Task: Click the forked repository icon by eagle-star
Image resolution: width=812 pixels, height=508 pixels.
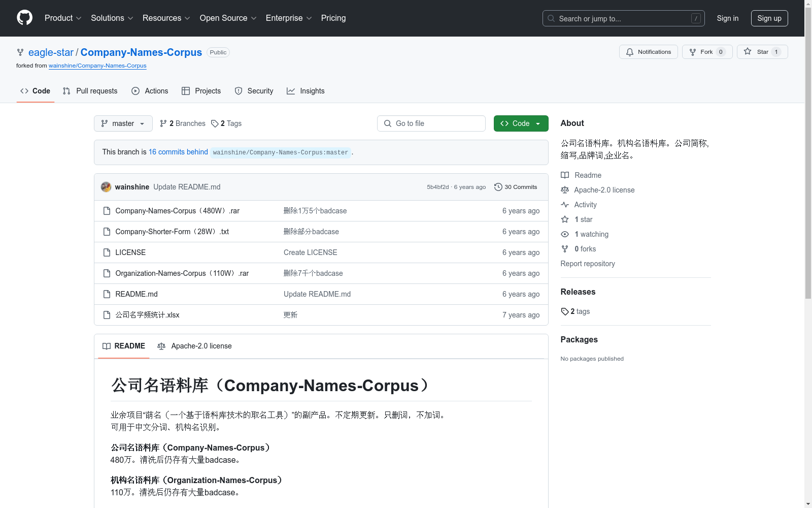Action: pos(20,52)
